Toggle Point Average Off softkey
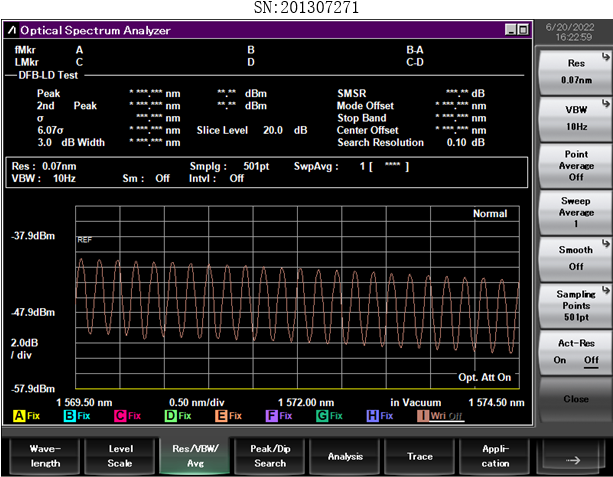 pyautogui.click(x=575, y=165)
